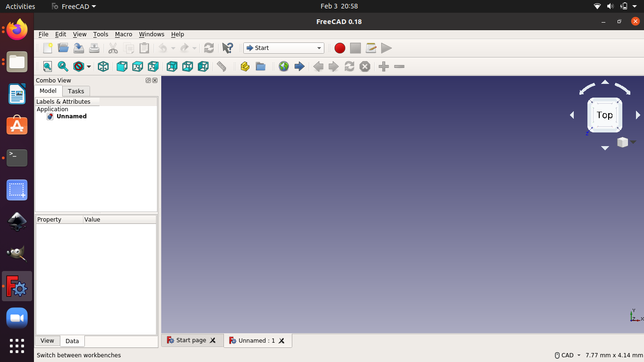Set rear view cube icon
644x362 pixels.
172,66
